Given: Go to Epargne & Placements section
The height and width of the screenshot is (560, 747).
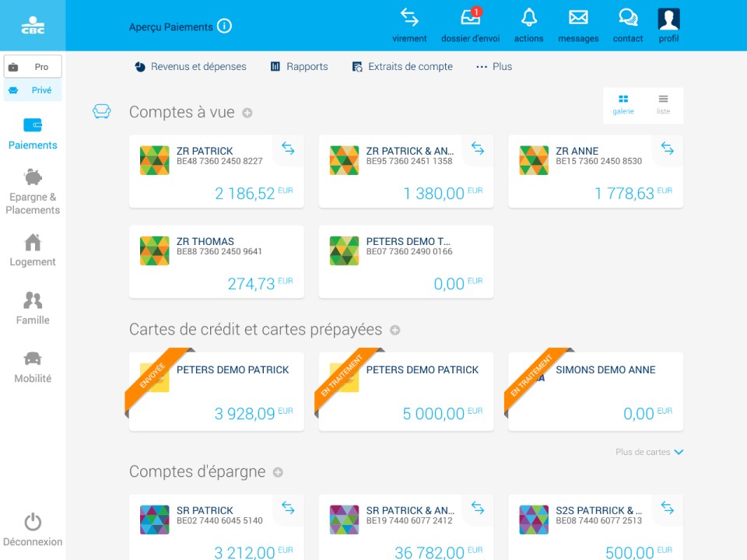Looking at the screenshot, I should pos(33,191).
